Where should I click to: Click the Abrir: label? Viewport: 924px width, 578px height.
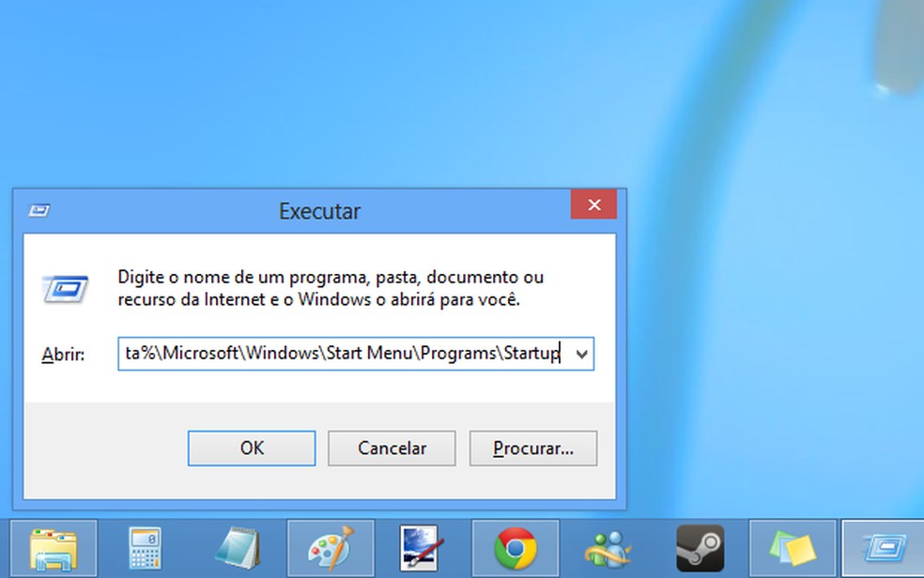tap(63, 355)
